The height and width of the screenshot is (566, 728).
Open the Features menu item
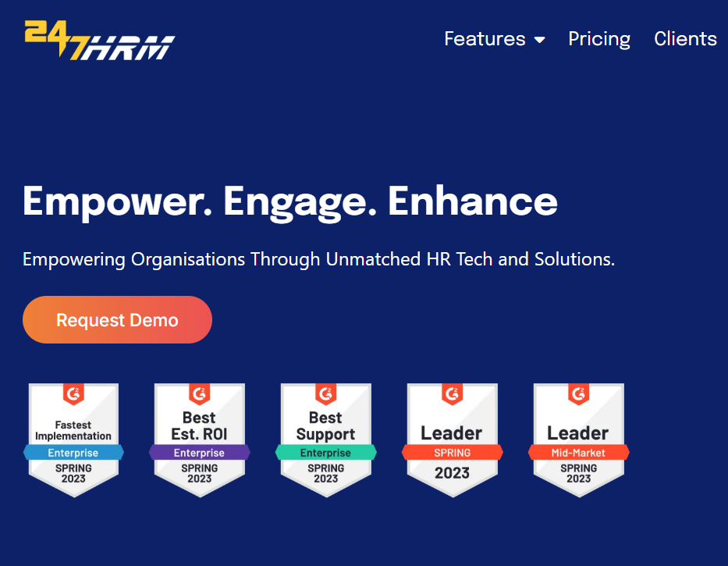[x=485, y=39]
